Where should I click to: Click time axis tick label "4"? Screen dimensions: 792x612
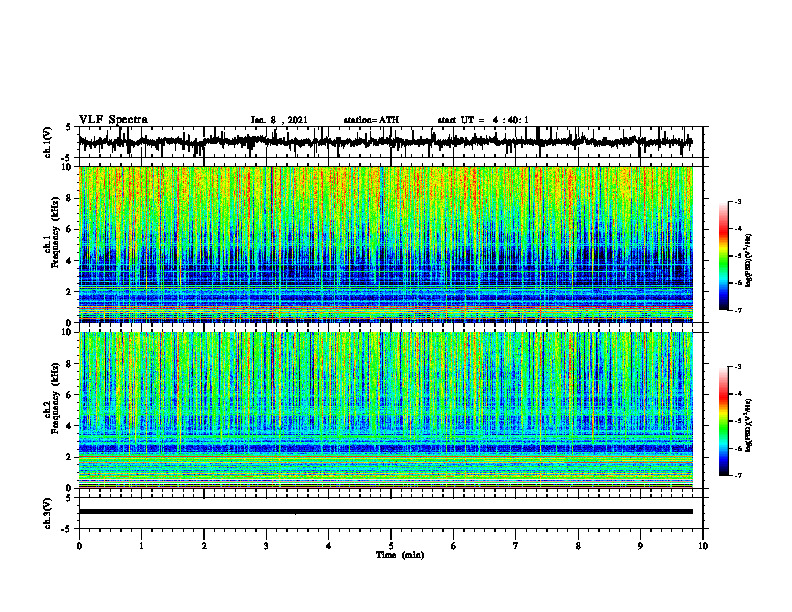329,546
